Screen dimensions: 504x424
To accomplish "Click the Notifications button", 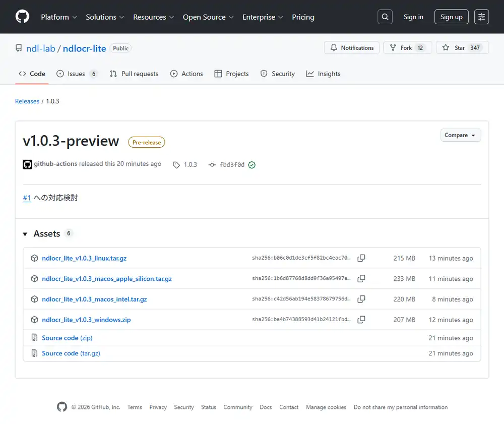I will point(352,48).
